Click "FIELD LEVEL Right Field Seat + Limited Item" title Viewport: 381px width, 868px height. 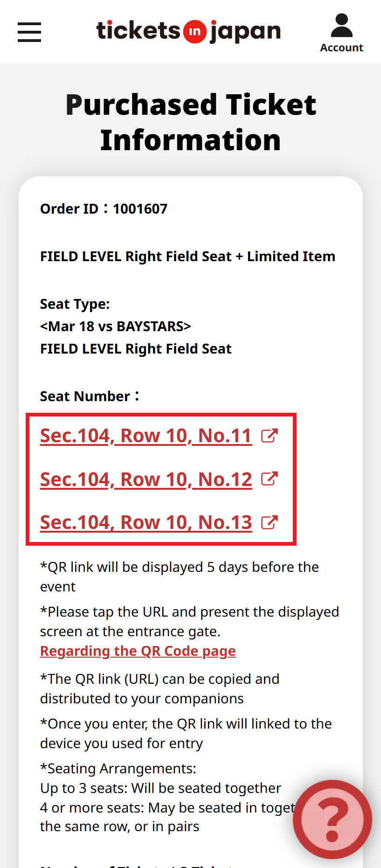[x=187, y=257]
